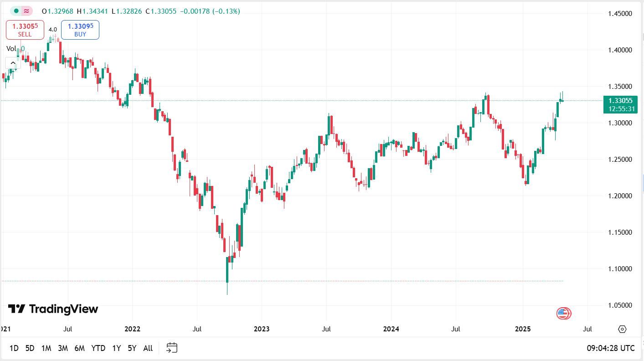Open time scale settings via gear icon
The image size is (644, 361).
click(622, 329)
